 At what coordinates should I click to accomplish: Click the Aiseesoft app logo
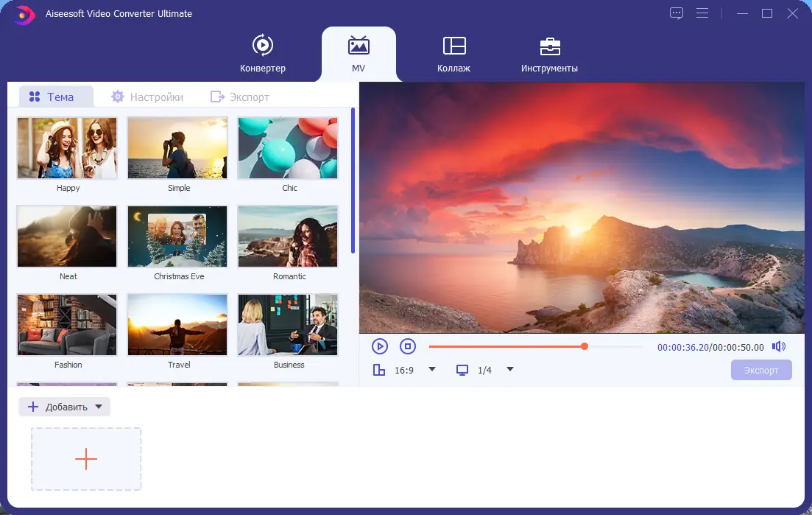click(24, 15)
